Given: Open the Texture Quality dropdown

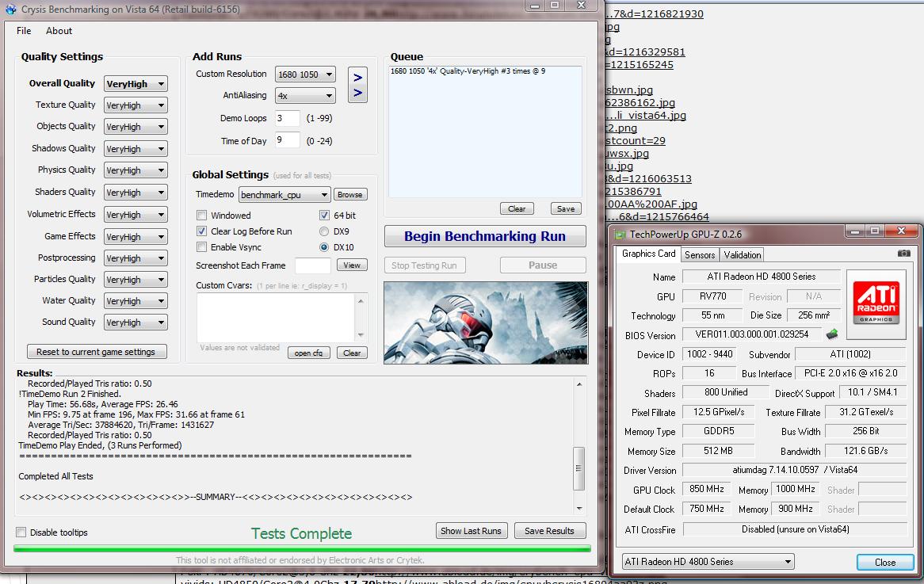Looking at the screenshot, I should pos(136,105).
